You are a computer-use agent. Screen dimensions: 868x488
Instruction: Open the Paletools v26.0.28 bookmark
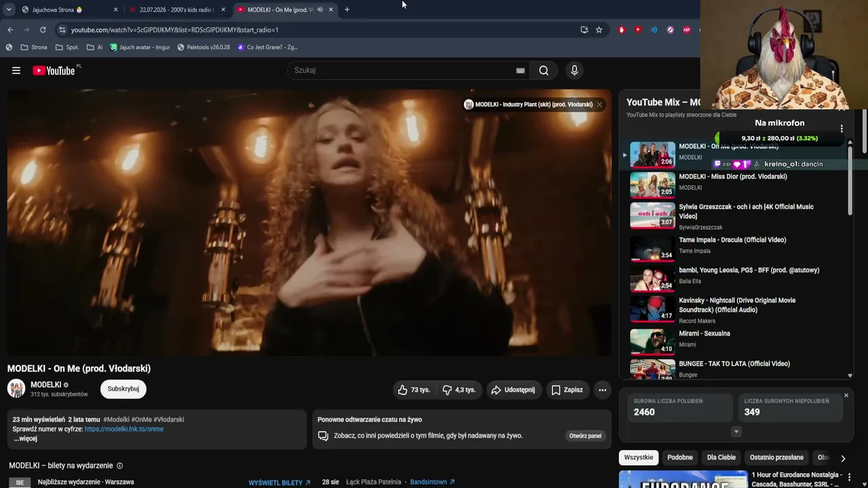point(203,47)
